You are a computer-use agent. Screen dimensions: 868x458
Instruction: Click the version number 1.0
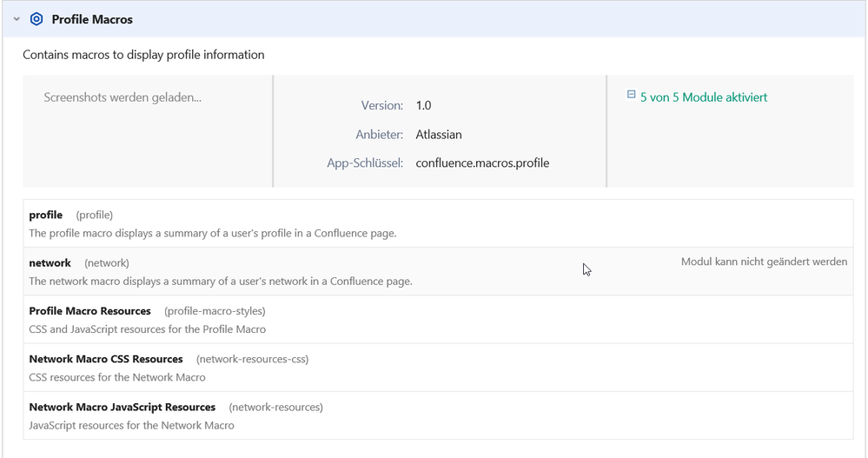pyautogui.click(x=423, y=106)
